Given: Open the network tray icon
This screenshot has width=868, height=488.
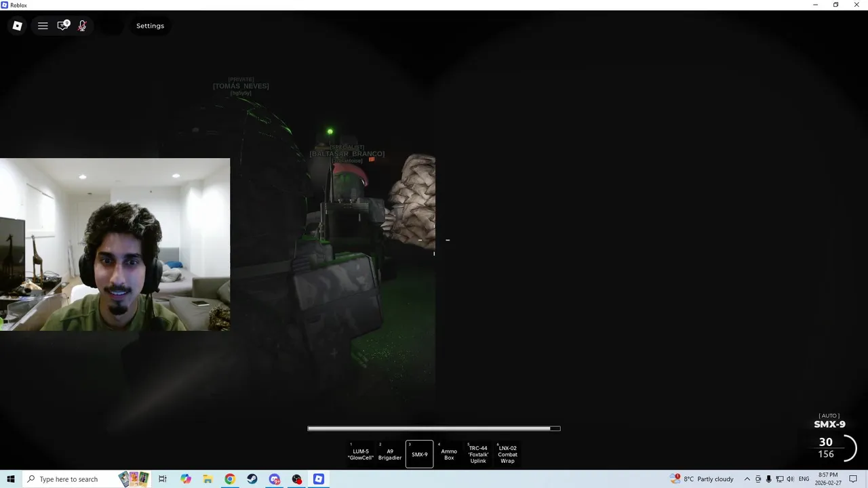Looking at the screenshot, I should (x=779, y=479).
